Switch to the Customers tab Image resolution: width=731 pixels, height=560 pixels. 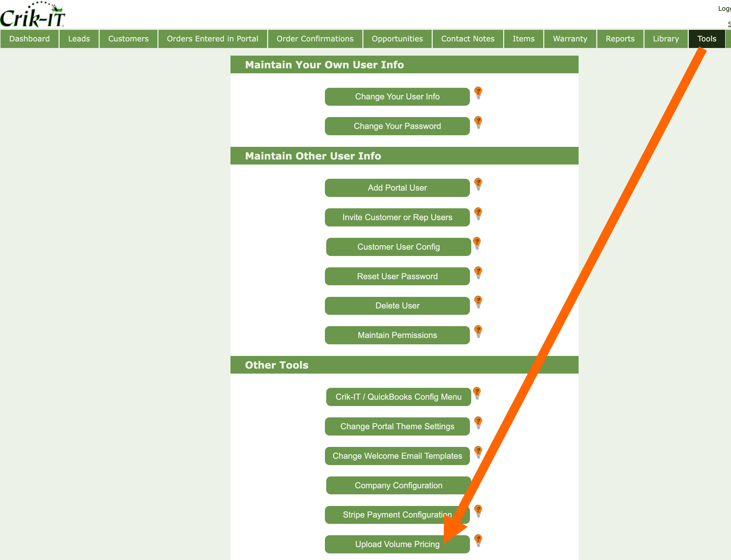128,39
